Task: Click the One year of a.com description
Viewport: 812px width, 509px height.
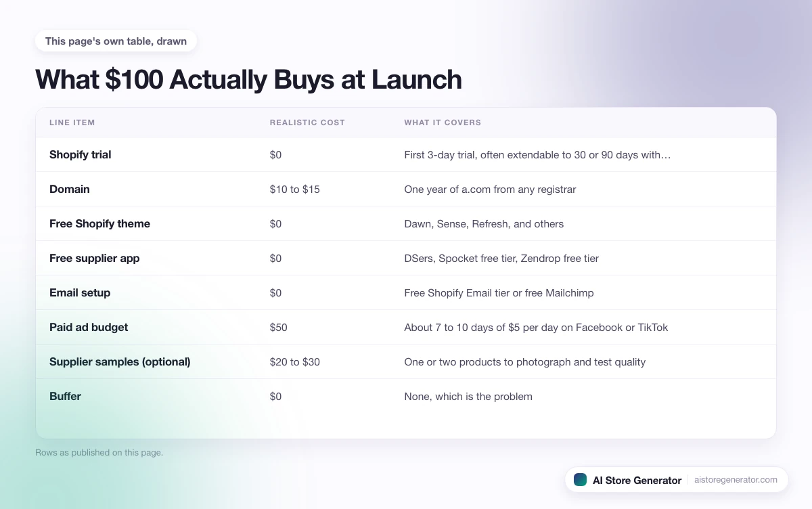Action: [490, 189]
